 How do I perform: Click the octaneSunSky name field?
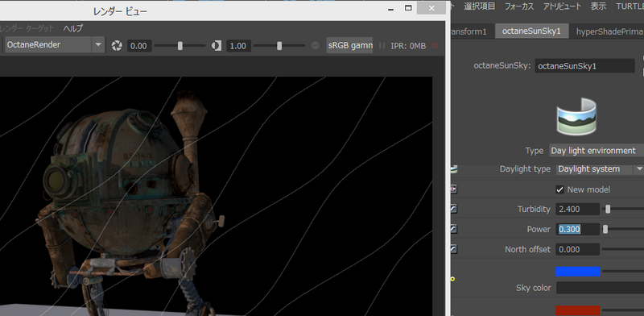tap(585, 66)
